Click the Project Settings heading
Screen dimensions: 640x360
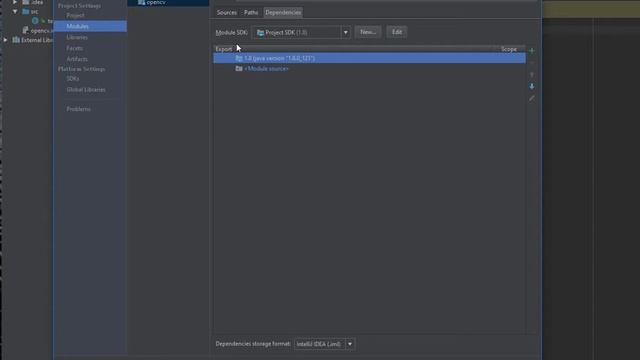[79, 6]
